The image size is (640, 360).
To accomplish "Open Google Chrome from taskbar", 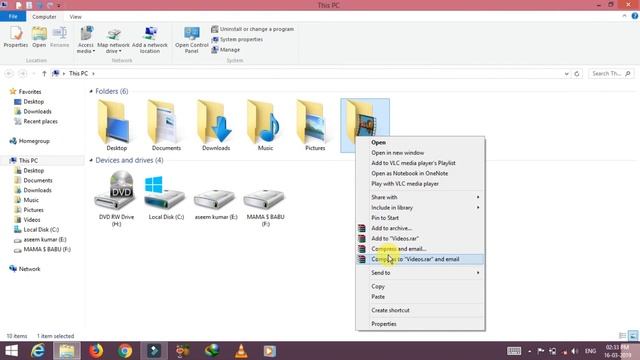I will tap(125, 351).
